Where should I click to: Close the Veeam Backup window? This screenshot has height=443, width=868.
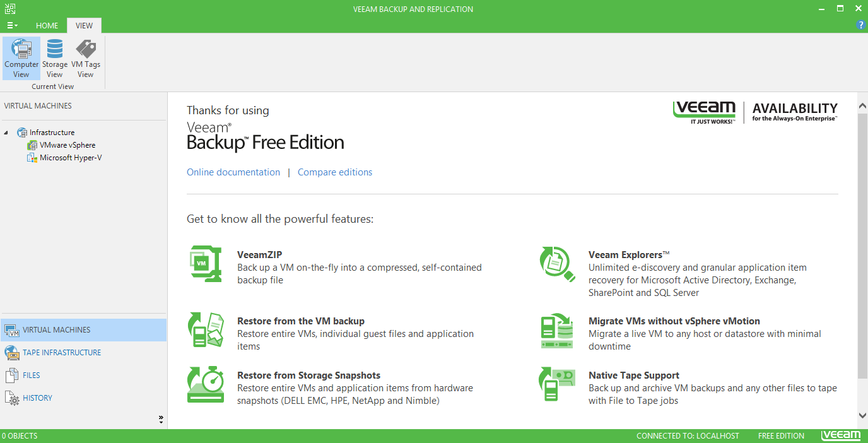click(857, 9)
